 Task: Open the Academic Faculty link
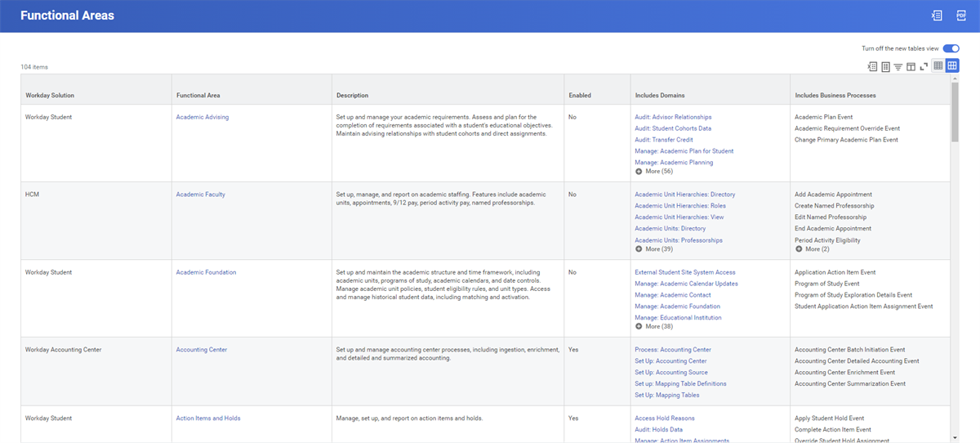pyautogui.click(x=201, y=195)
